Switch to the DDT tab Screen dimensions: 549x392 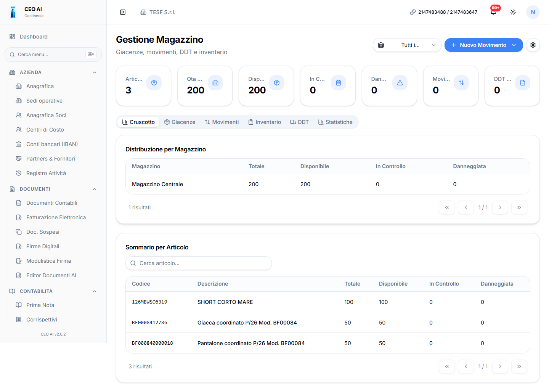299,122
